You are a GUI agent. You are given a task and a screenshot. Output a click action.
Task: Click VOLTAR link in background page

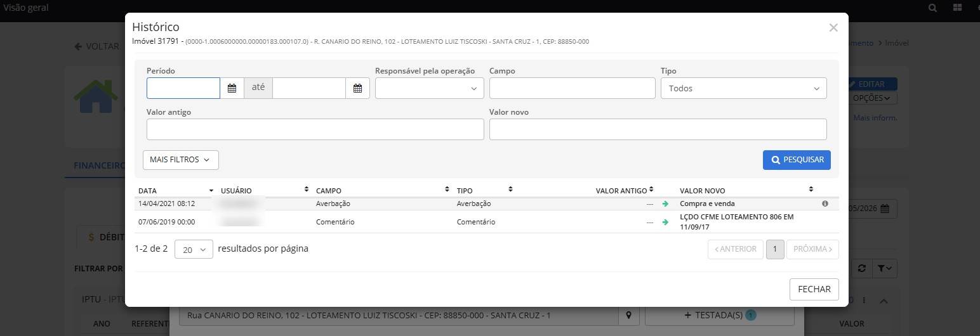(x=96, y=46)
